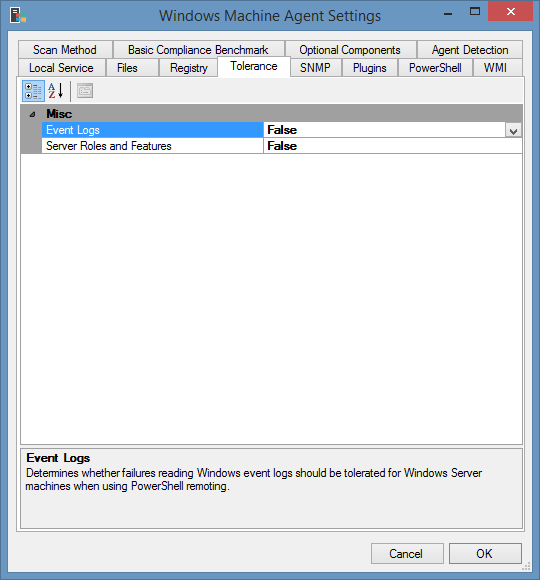Click the Cancel button

407,553
